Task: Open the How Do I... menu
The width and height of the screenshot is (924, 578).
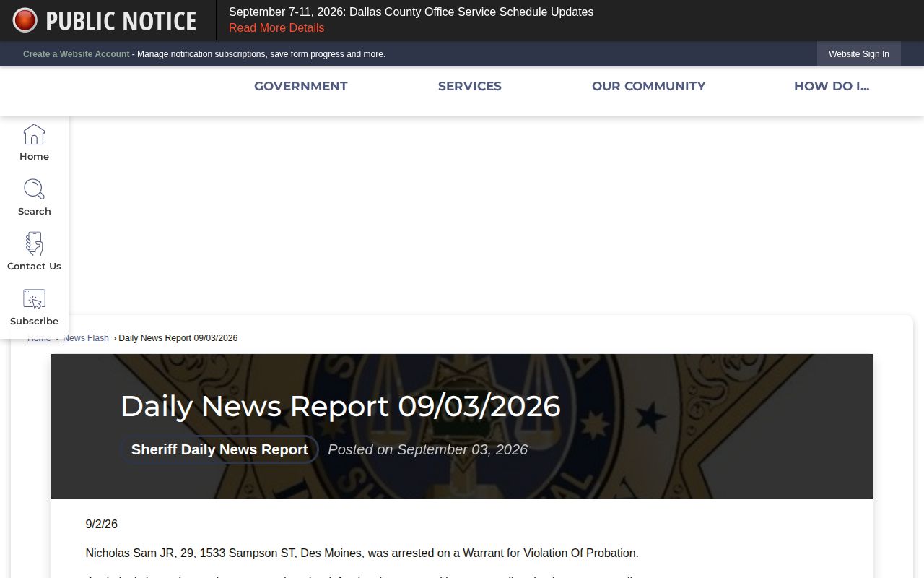Action: [832, 86]
